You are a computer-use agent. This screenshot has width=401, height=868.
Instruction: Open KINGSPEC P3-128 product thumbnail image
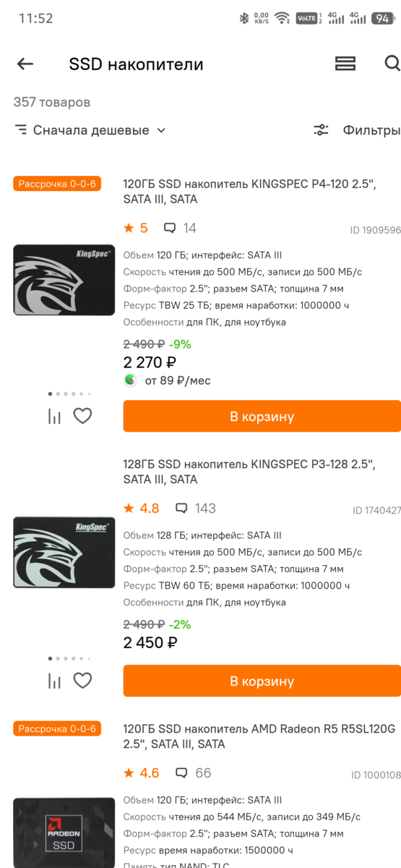(64, 552)
